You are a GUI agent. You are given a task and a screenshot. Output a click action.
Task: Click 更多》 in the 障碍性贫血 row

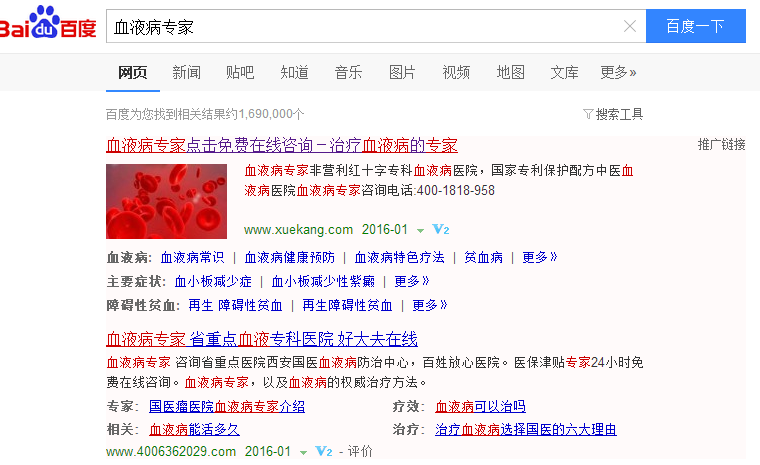(429, 305)
